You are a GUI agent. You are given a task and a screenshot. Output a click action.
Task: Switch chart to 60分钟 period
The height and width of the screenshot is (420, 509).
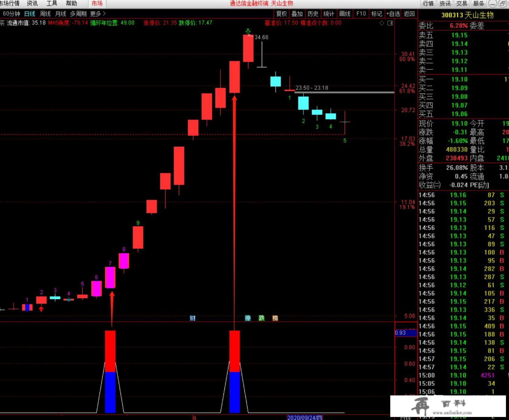[x=11, y=14]
